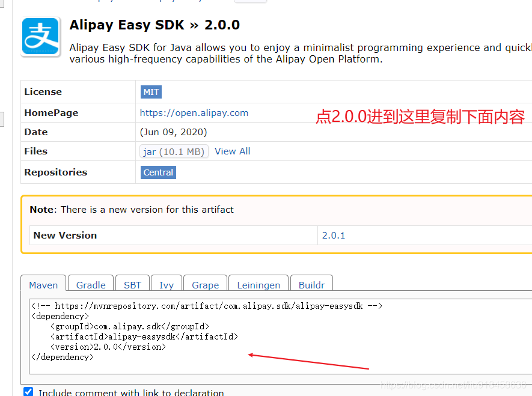Click the Central repository badge
The width and height of the screenshot is (532, 396).
[x=158, y=172]
